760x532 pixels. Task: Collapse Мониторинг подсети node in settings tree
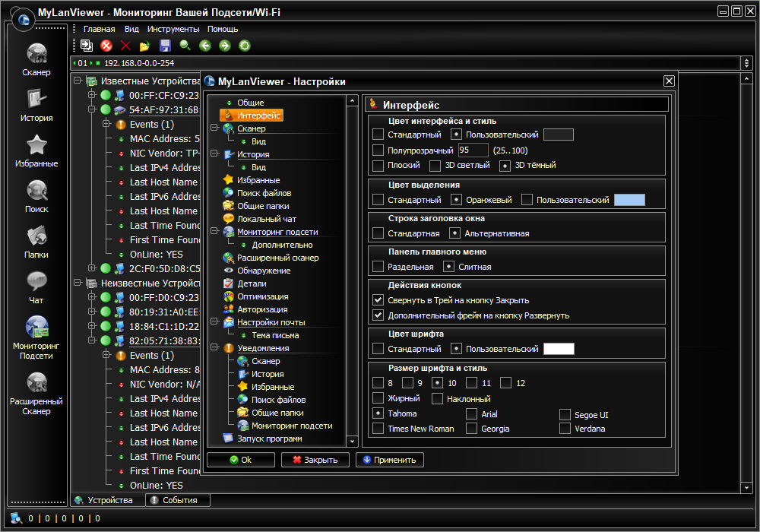pyautogui.click(x=215, y=231)
